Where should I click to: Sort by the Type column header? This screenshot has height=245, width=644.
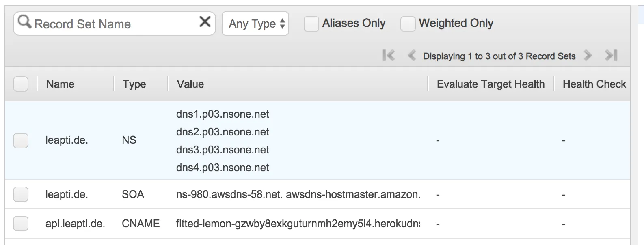coord(134,84)
